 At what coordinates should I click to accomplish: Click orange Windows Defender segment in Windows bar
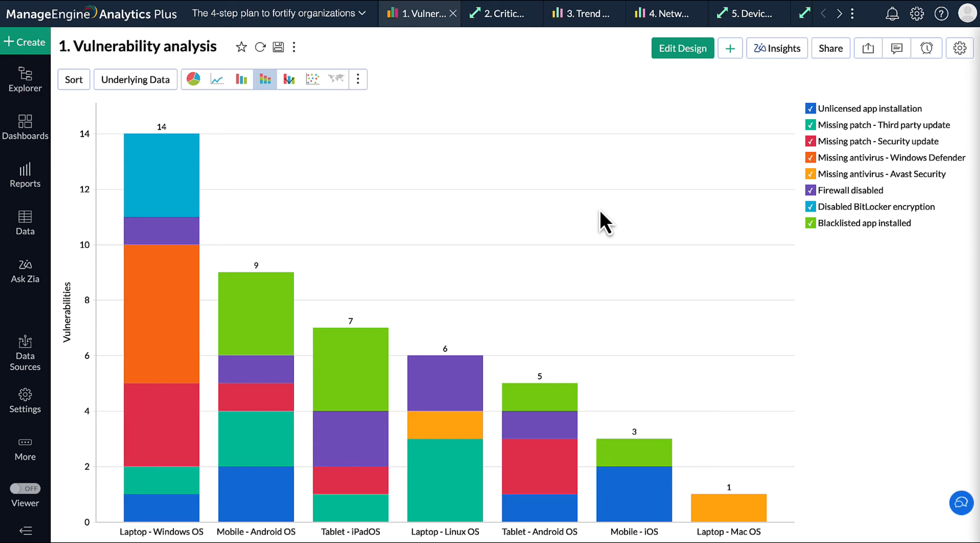click(161, 313)
